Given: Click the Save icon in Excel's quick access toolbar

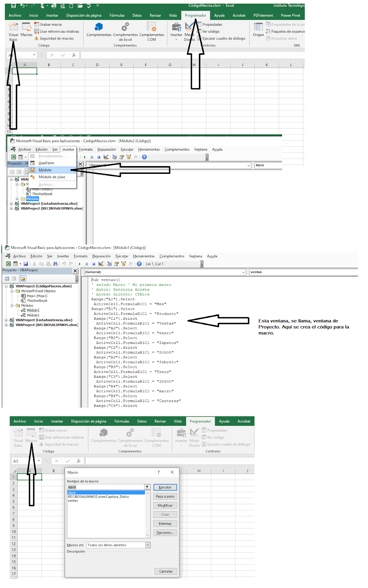Looking at the screenshot, I should 13,6.
